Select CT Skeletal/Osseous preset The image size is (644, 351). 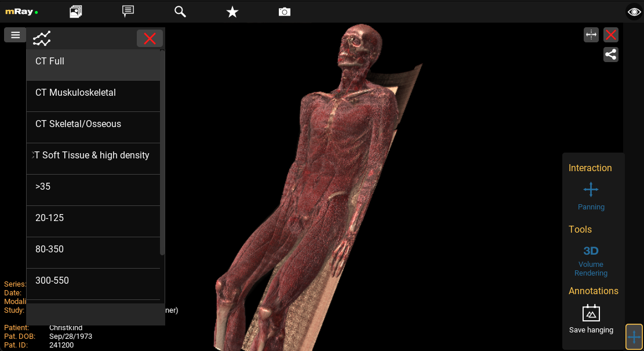(x=93, y=124)
